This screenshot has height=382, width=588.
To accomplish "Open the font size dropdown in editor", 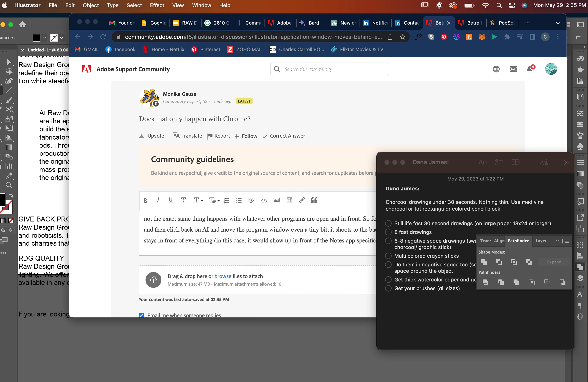I will click(198, 201).
